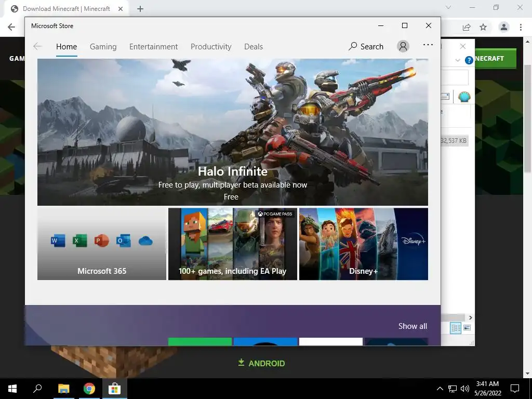Open File Explorer from the taskbar
The image size is (532, 399).
click(x=63, y=389)
